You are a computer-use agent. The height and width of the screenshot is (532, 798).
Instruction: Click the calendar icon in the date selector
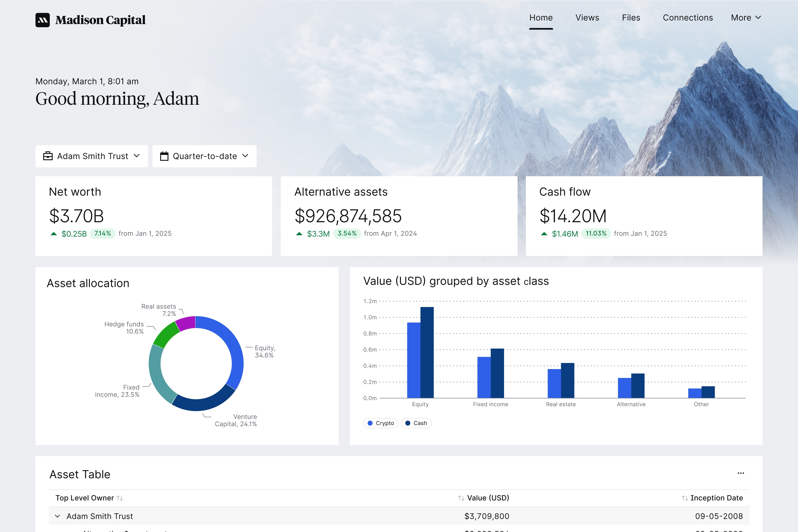(x=164, y=156)
